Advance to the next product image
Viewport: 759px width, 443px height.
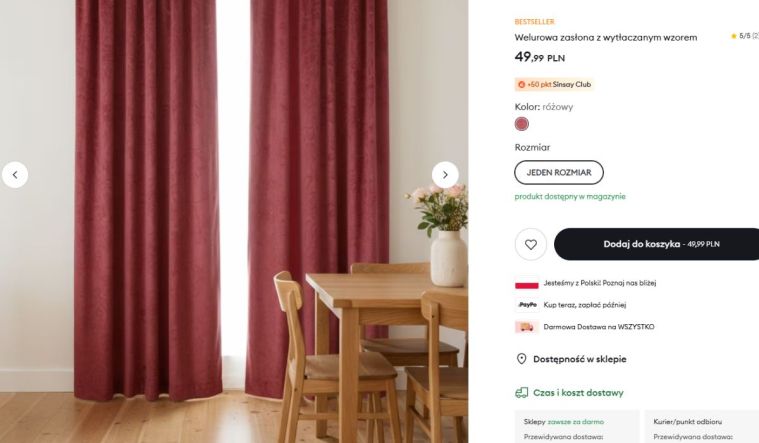[445, 175]
